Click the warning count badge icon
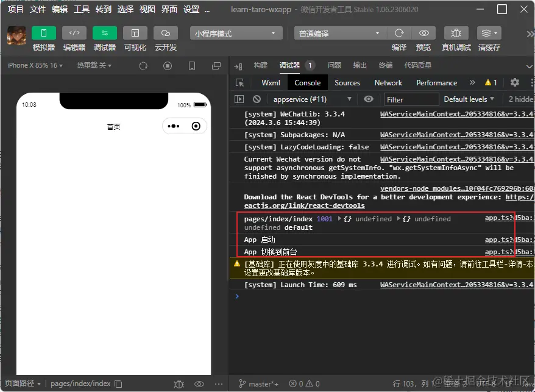The width and height of the screenshot is (535, 392). click(491, 82)
